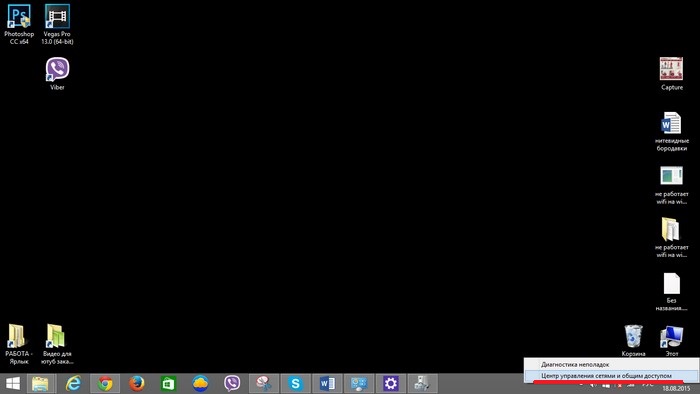Open the Windows Start button
Viewport: 700px width, 394px height.
[x=12, y=383]
